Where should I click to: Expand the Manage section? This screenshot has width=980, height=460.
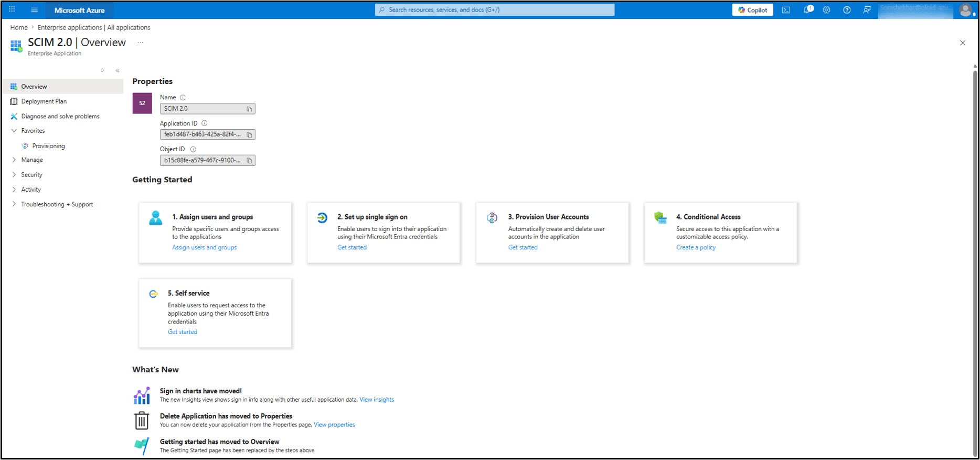pos(14,160)
